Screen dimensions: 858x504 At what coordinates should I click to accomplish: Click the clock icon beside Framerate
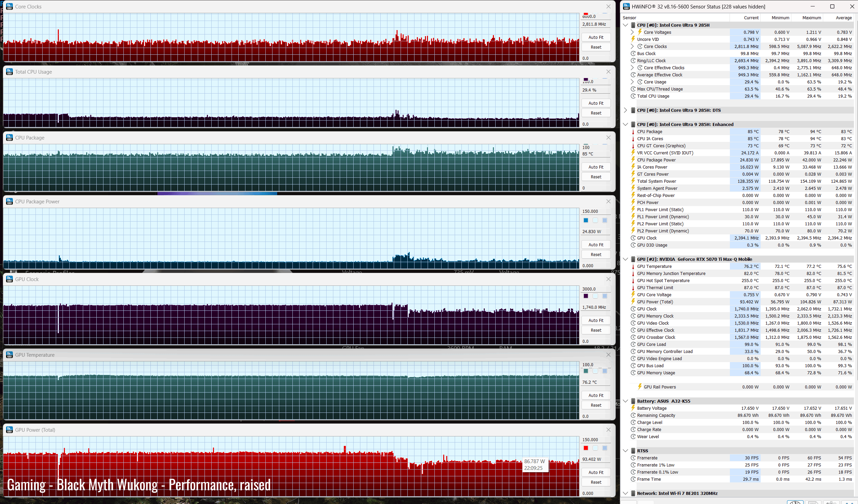633,458
